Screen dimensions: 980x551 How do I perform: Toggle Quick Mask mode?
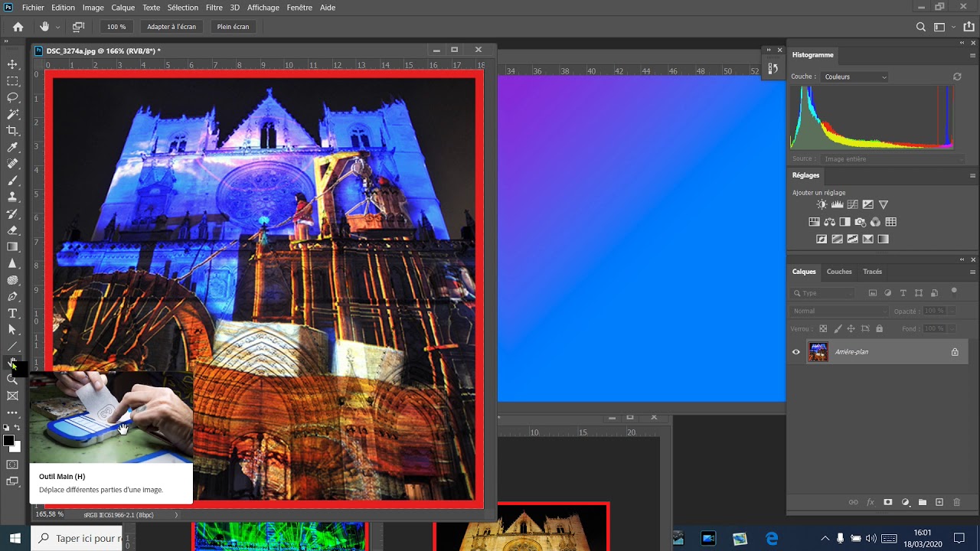12,465
